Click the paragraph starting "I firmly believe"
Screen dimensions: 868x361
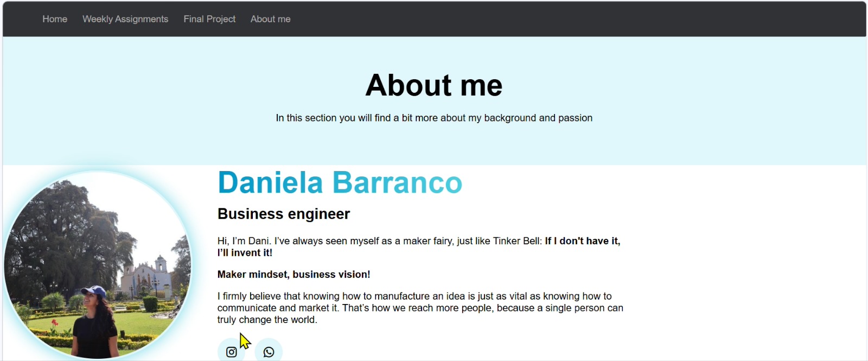click(x=420, y=308)
